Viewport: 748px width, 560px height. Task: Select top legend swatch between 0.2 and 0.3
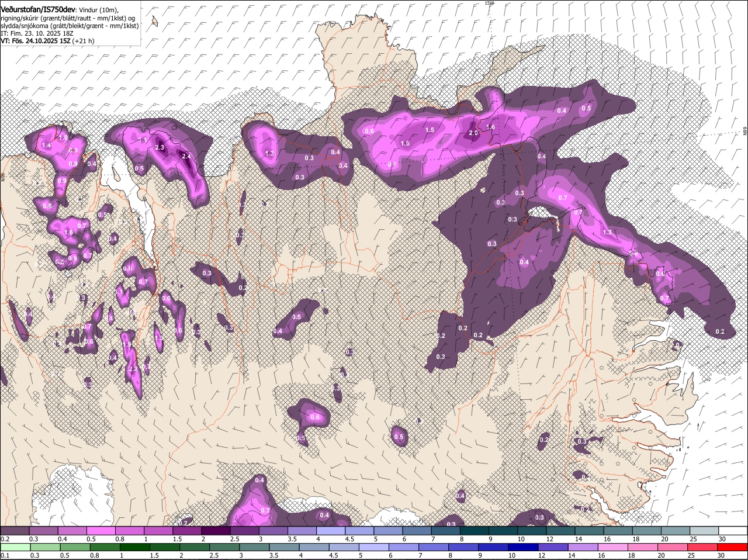coord(15,530)
